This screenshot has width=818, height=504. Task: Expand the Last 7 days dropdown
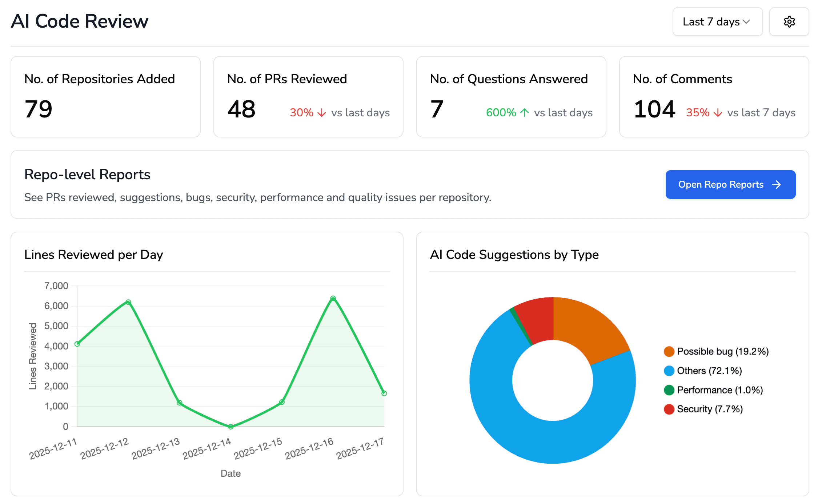pyautogui.click(x=717, y=22)
